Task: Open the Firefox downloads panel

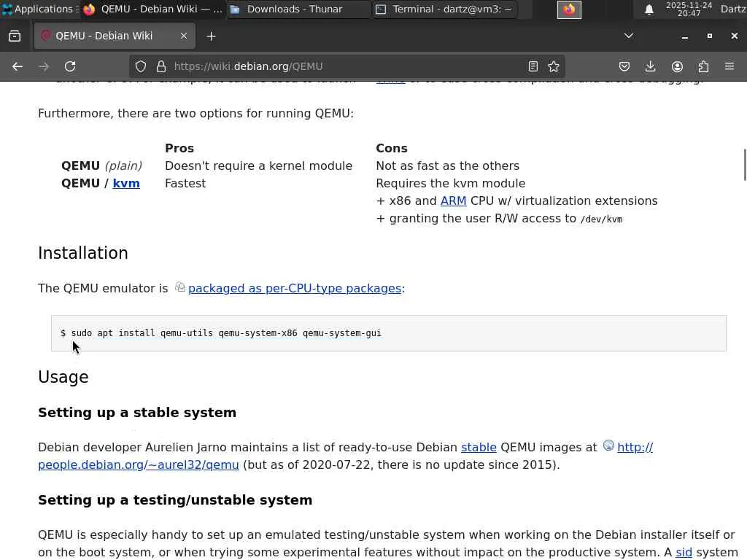Action: (x=651, y=66)
